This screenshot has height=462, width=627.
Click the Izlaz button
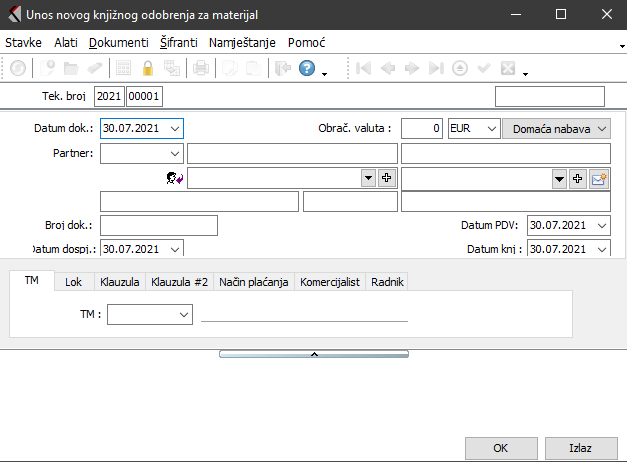[x=580, y=447]
